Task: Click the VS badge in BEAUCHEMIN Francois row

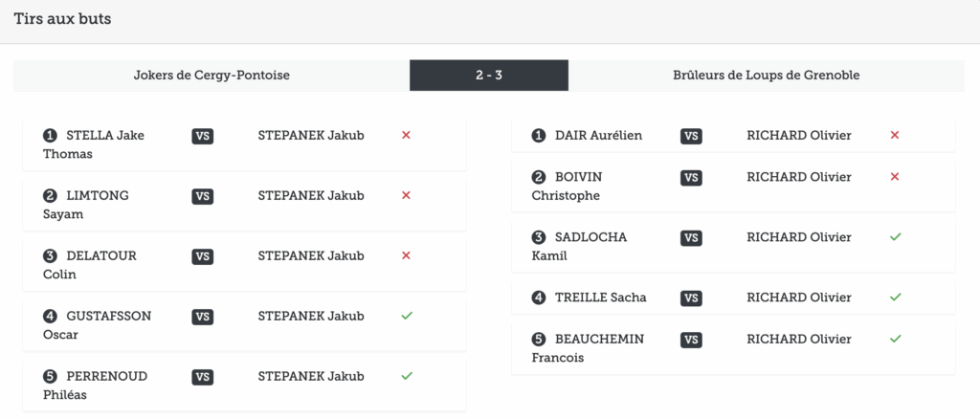Action: pyautogui.click(x=691, y=340)
